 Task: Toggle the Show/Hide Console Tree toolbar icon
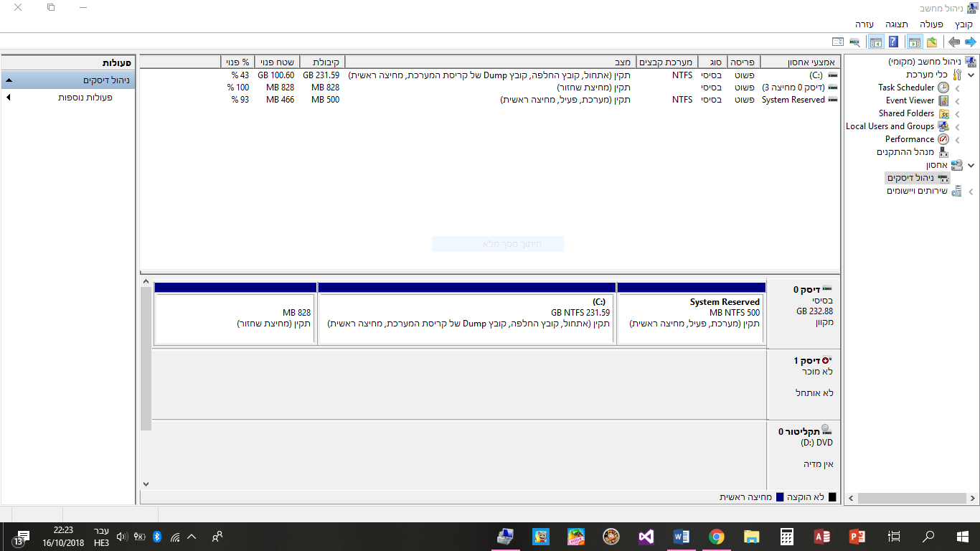(x=915, y=42)
